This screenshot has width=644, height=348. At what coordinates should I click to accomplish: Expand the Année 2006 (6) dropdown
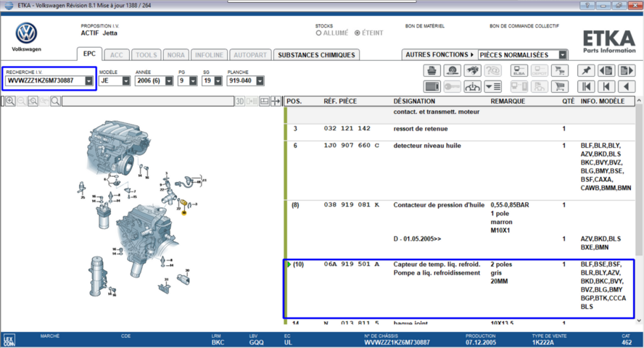(169, 81)
